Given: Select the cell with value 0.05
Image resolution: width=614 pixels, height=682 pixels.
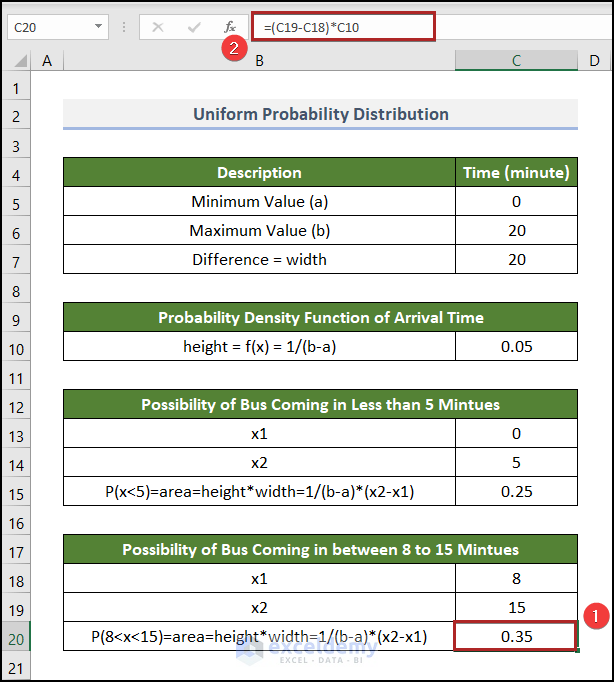Looking at the screenshot, I should (516, 347).
